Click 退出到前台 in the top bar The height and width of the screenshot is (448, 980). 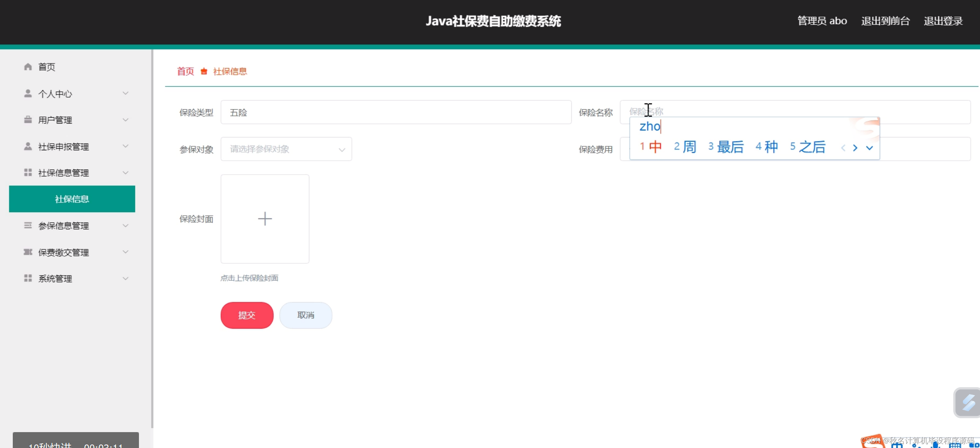point(885,21)
